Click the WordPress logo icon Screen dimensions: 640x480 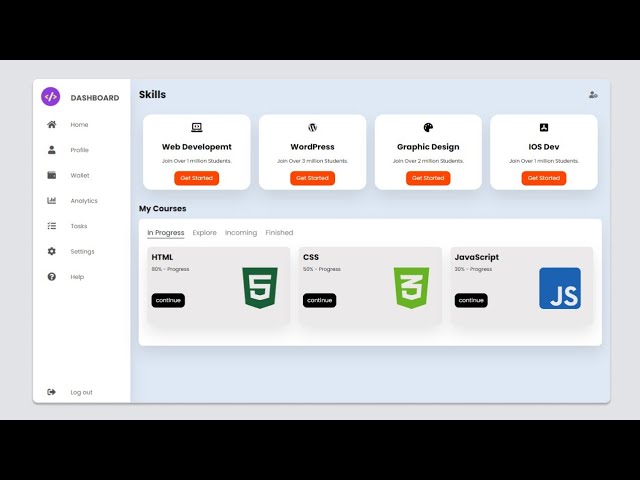pos(312,127)
